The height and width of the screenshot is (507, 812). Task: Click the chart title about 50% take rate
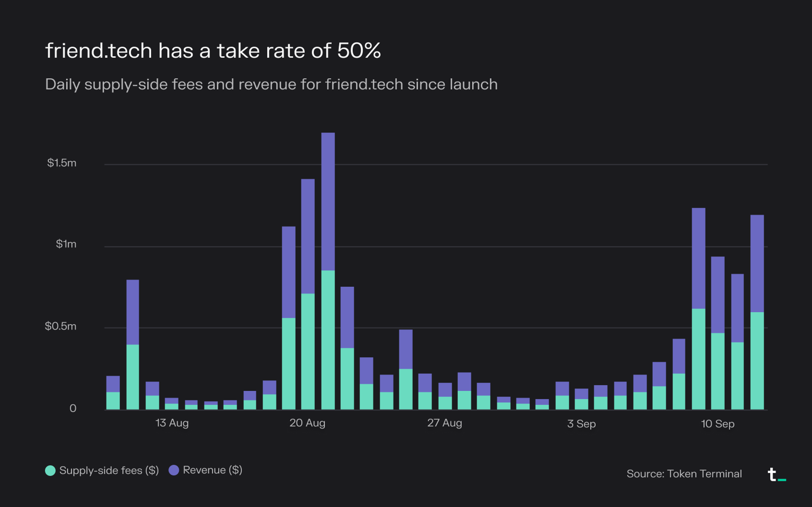[x=213, y=51]
